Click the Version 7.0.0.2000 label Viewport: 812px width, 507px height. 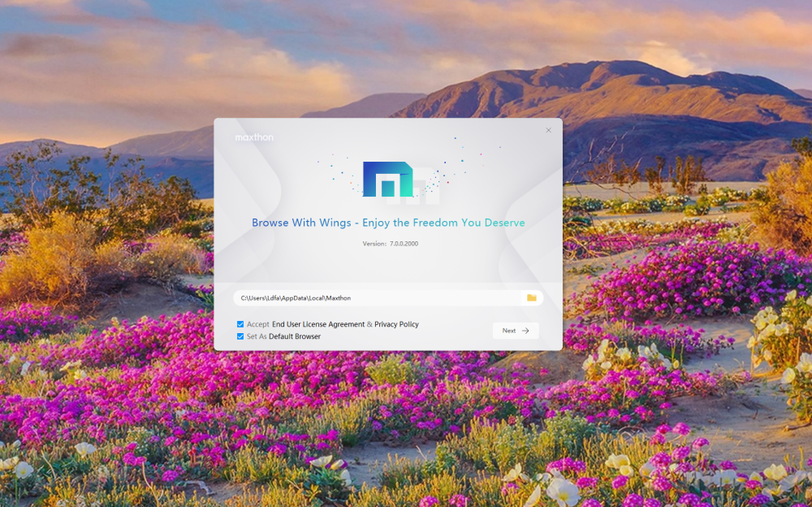click(x=390, y=244)
